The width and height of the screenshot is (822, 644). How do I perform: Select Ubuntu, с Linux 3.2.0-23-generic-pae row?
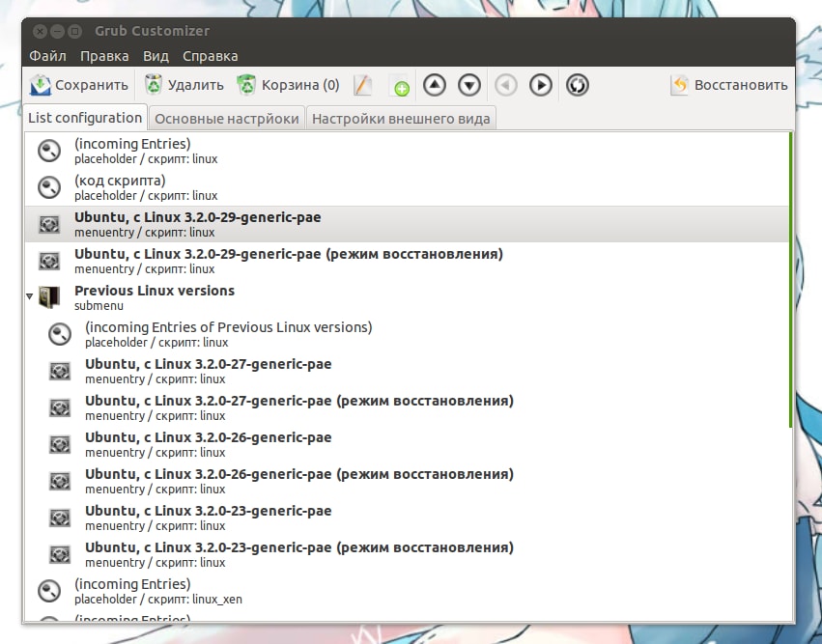(x=407, y=518)
